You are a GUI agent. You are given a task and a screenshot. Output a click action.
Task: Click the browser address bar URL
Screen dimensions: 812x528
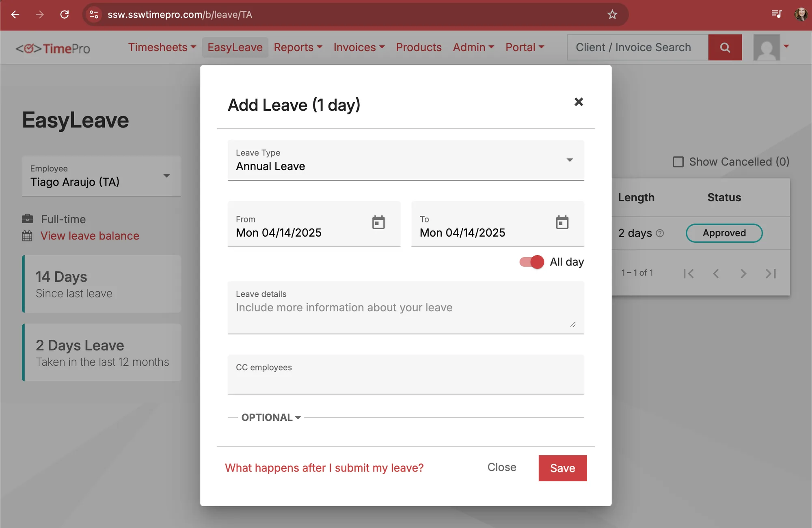point(180,15)
